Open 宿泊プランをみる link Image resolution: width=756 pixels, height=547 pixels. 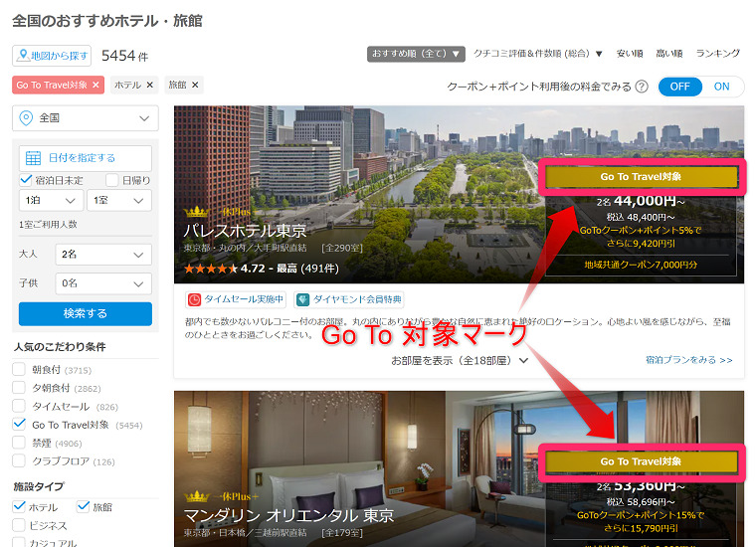click(689, 360)
